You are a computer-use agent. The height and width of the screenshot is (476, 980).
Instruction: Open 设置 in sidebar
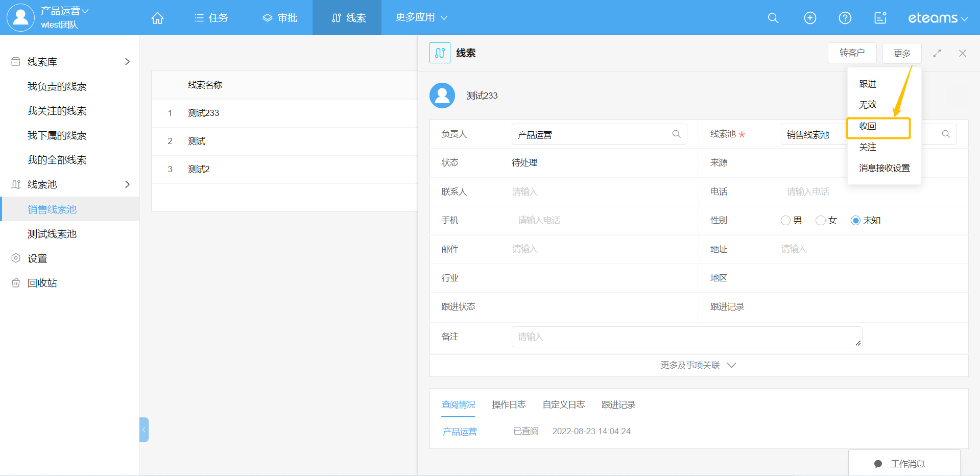tap(37, 258)
